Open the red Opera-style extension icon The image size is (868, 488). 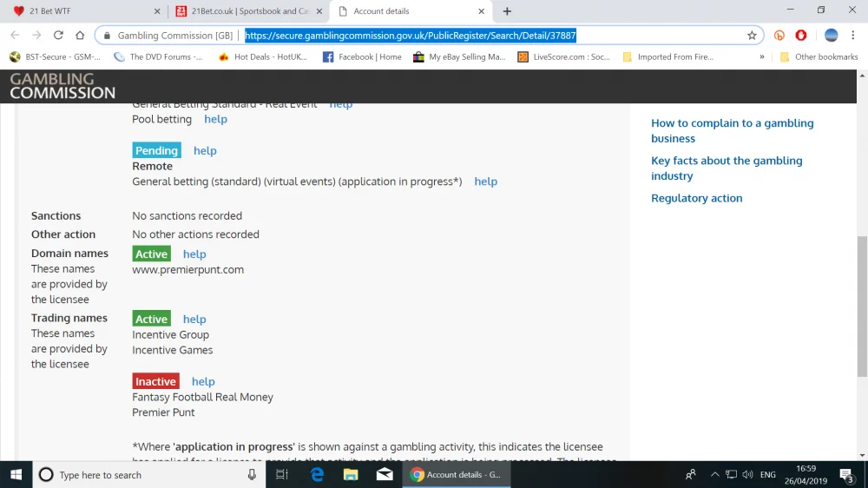coord(801,35)
